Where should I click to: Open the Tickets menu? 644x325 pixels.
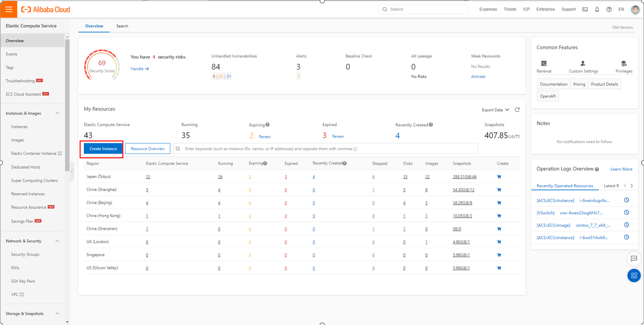pos(510,9)
